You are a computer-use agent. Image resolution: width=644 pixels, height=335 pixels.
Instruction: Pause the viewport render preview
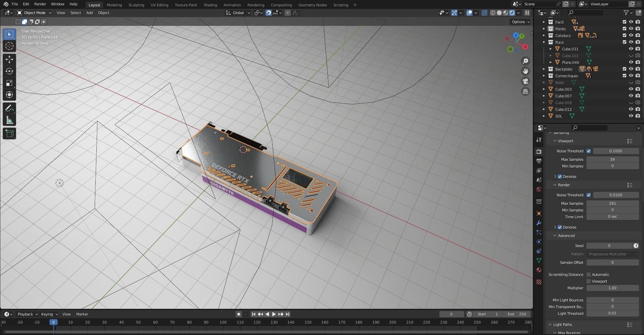pos(527,13)
